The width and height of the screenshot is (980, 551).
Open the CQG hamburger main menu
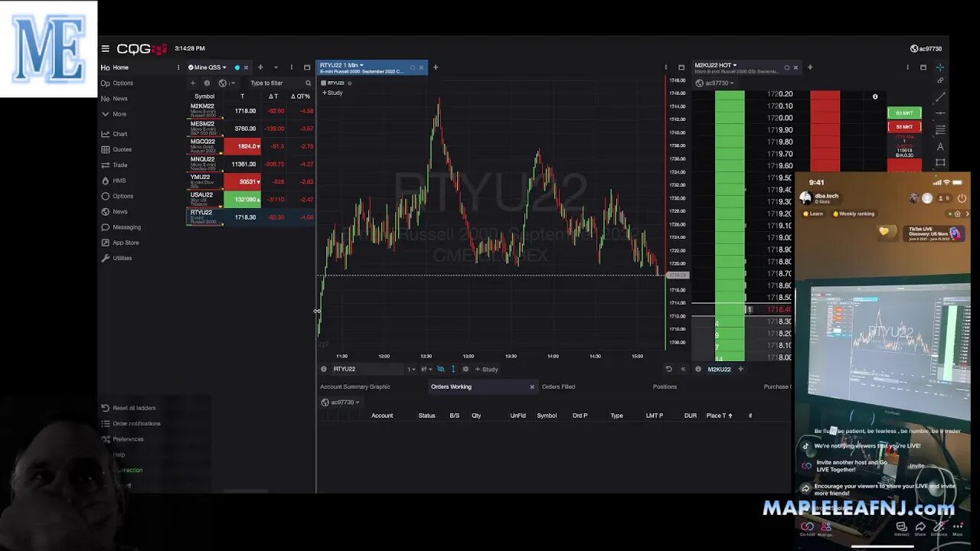pos(105,48)
